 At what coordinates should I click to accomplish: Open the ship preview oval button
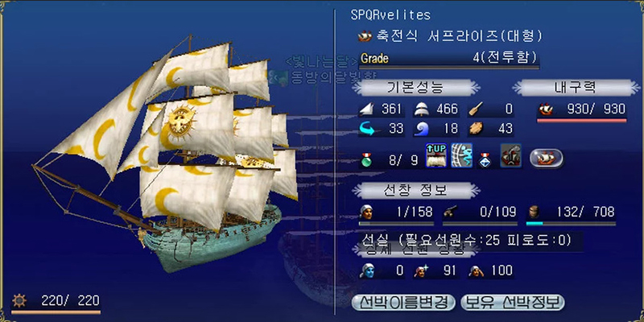click(x=547, y=158)
